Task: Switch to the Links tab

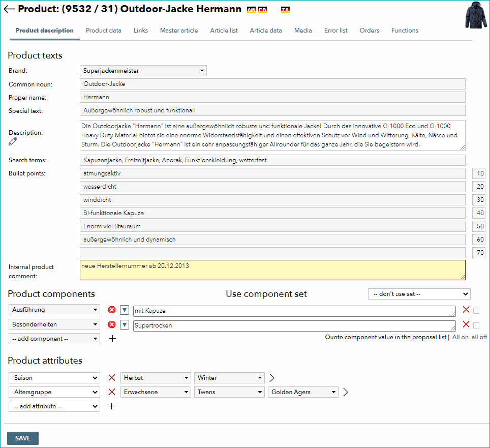Action: tap(141, 31)
